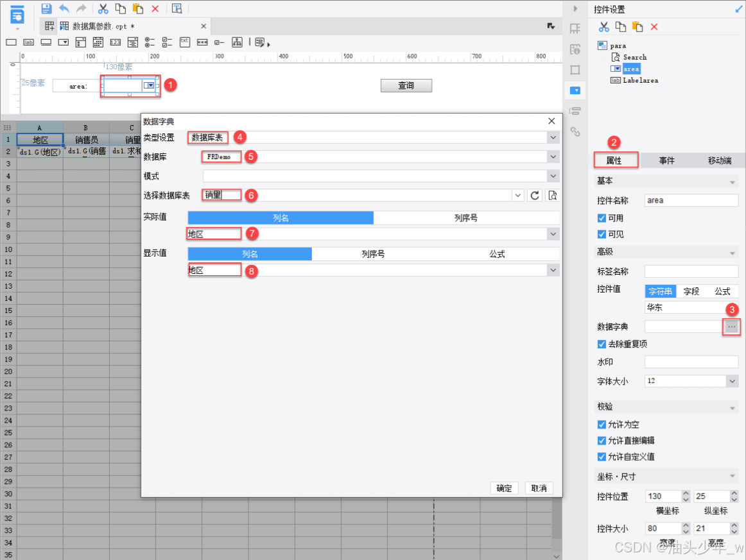746x560 pixels.
Task: Choose 列序号 option for 实际值
Action: pyautogui.click(x=466, y=217)
